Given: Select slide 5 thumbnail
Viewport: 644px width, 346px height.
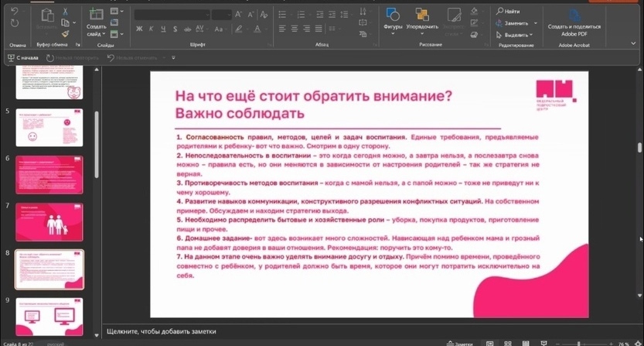Looking at the screenshot, I should [x=49, y=128].
